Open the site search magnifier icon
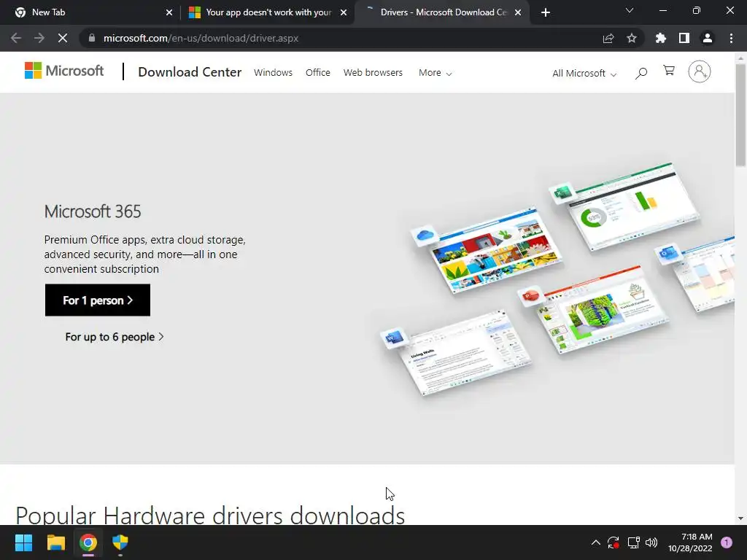This screenshot has width=747, height=560. [640, 74]
